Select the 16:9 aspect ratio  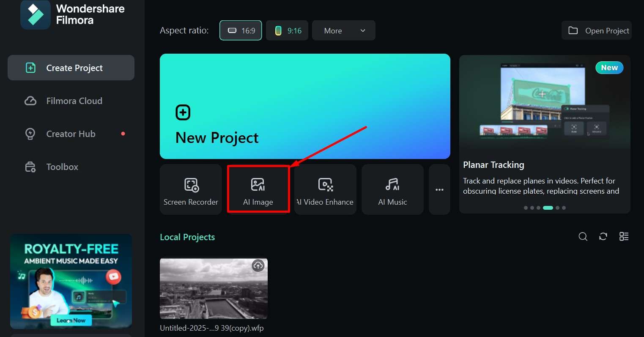click(241, 30)
